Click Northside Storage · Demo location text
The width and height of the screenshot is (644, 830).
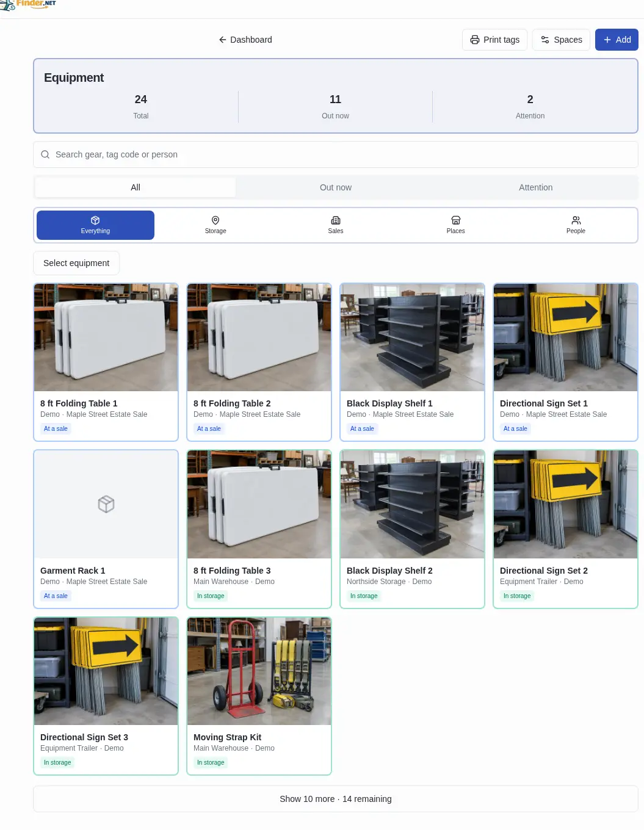(x=389, y=582)
